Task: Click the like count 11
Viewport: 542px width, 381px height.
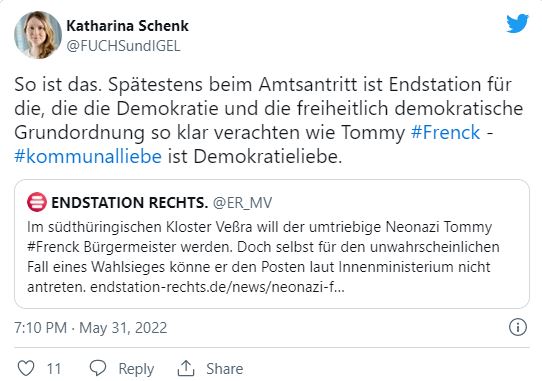Action: [54, 369]
